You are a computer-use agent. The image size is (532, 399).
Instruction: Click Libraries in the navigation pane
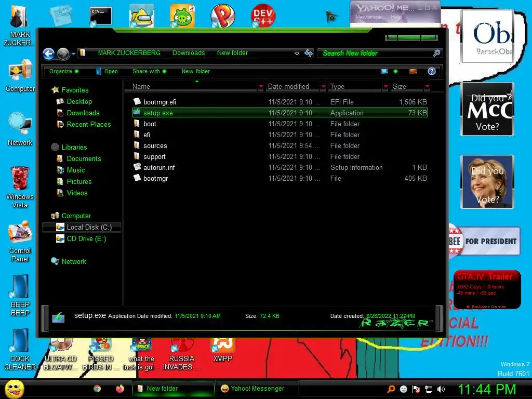point(74,147)
